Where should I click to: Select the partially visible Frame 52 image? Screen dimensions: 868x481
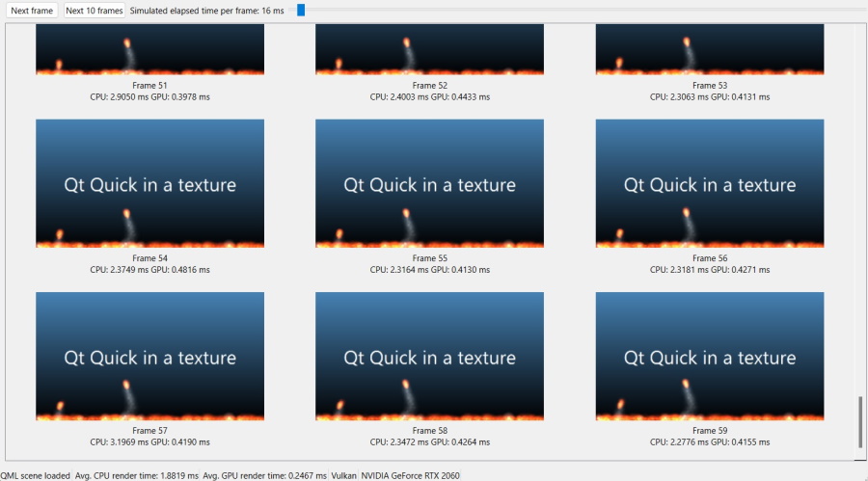click(429, 50)
